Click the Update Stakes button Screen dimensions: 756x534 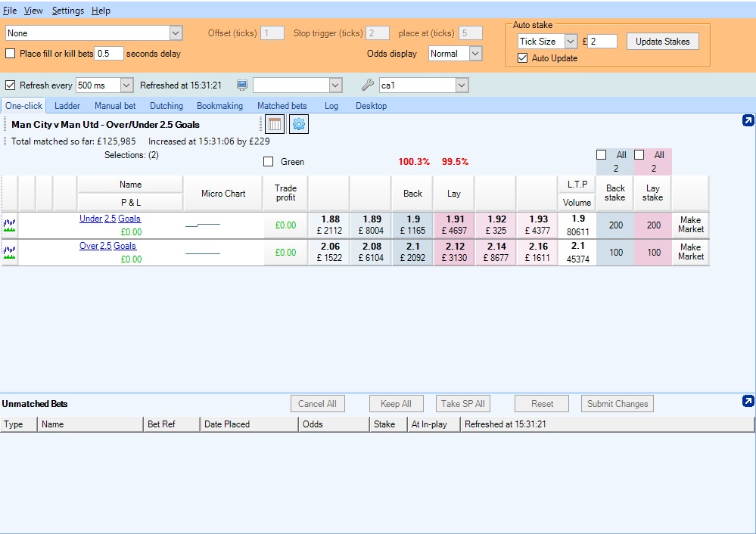pos(663,41)
